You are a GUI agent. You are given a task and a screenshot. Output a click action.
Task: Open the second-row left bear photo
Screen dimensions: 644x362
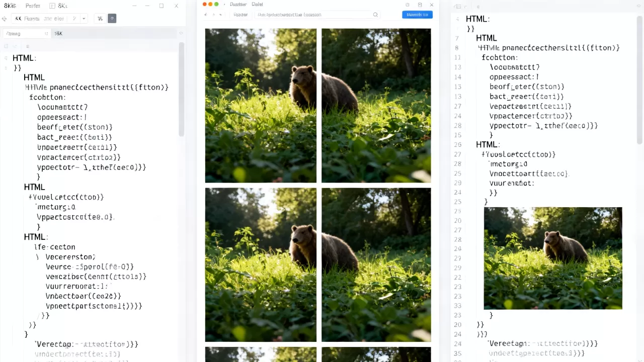click(x=261, y=265)
